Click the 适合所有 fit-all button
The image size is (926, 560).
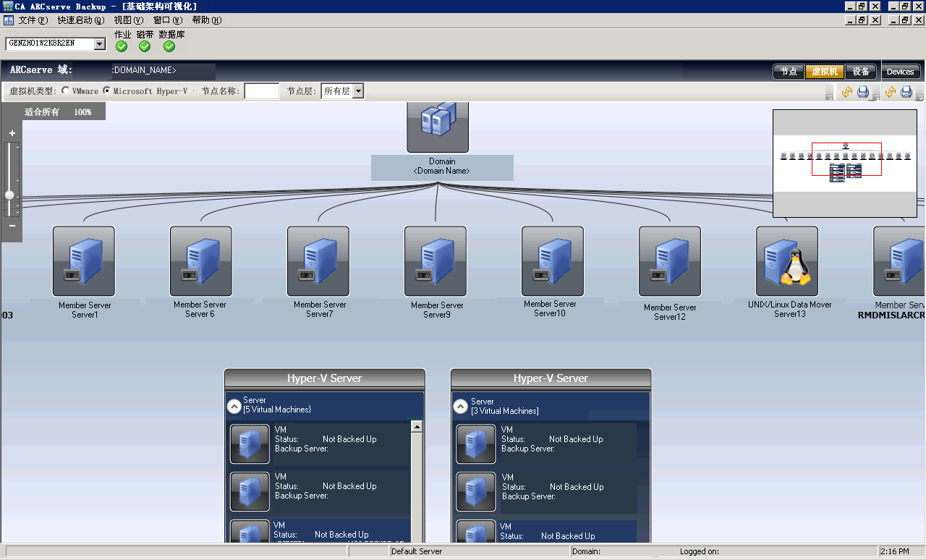(x=42, y=112)
